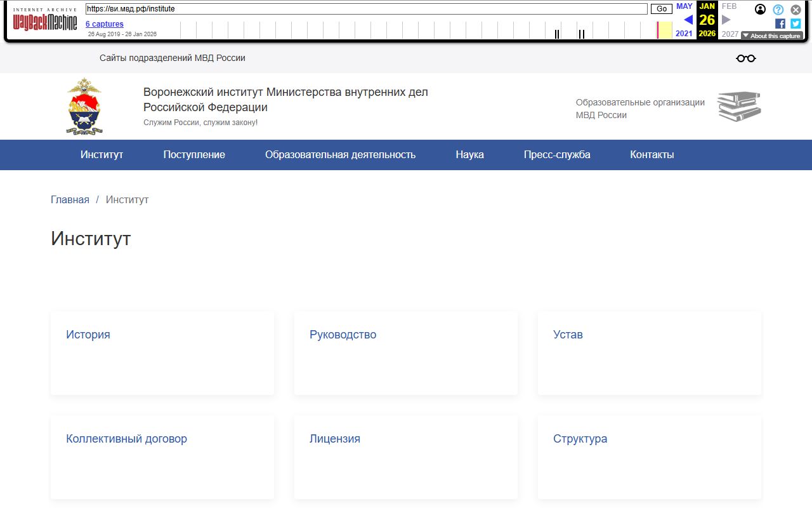Open Образовательные организации МВД России link
The width and height of the screenshot is (812, 508).
(640, 109)
